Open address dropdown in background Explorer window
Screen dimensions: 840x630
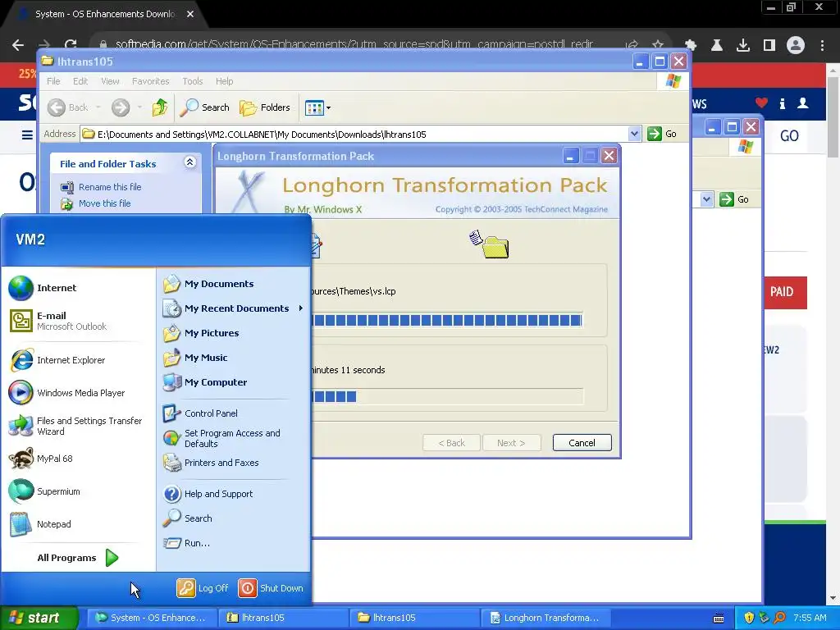click(706, 199)
